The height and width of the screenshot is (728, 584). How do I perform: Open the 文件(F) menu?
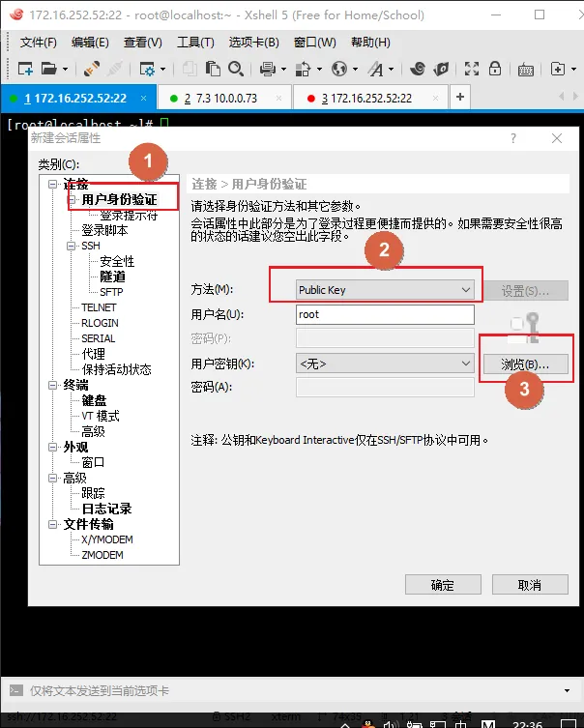pos(38,43)
